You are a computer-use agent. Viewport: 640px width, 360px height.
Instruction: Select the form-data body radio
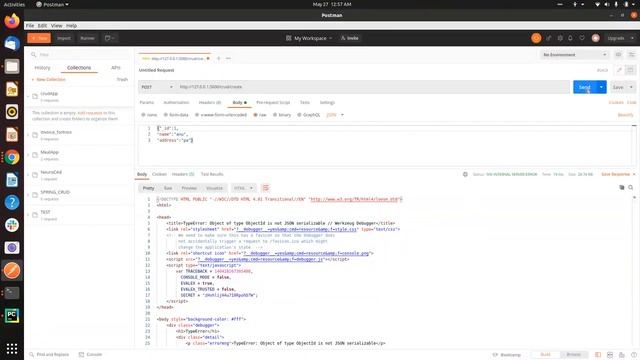click(x=165, y=115)
